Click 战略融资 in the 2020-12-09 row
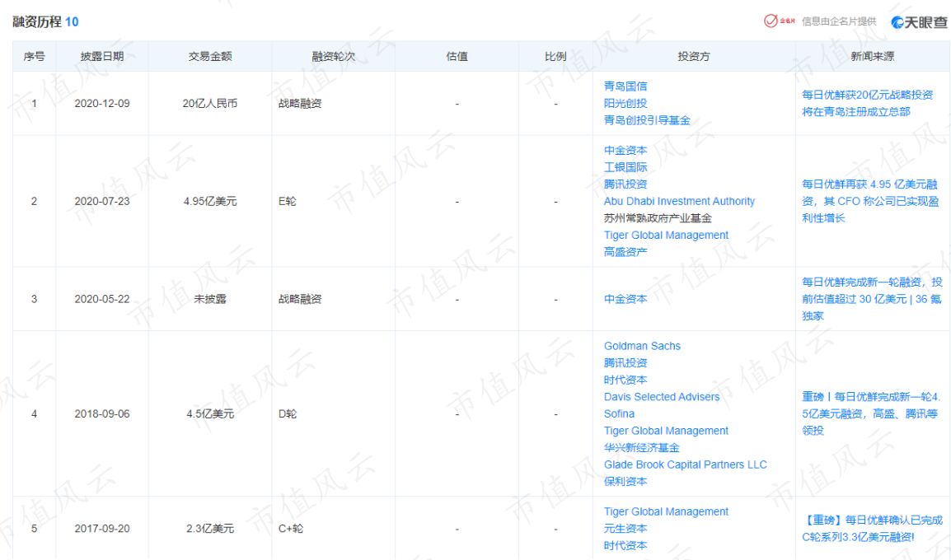Screen dimensions: 951x560 tap(300, 104)
